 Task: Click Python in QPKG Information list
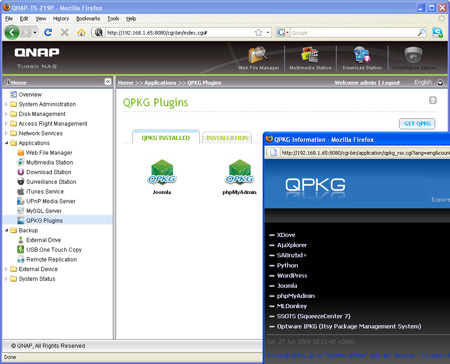(287, 265)
